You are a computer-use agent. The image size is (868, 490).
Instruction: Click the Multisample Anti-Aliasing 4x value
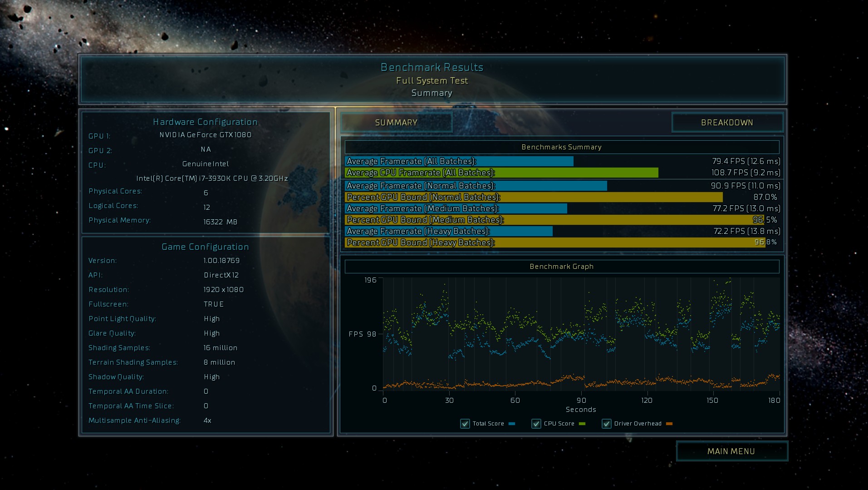point(207,421)
